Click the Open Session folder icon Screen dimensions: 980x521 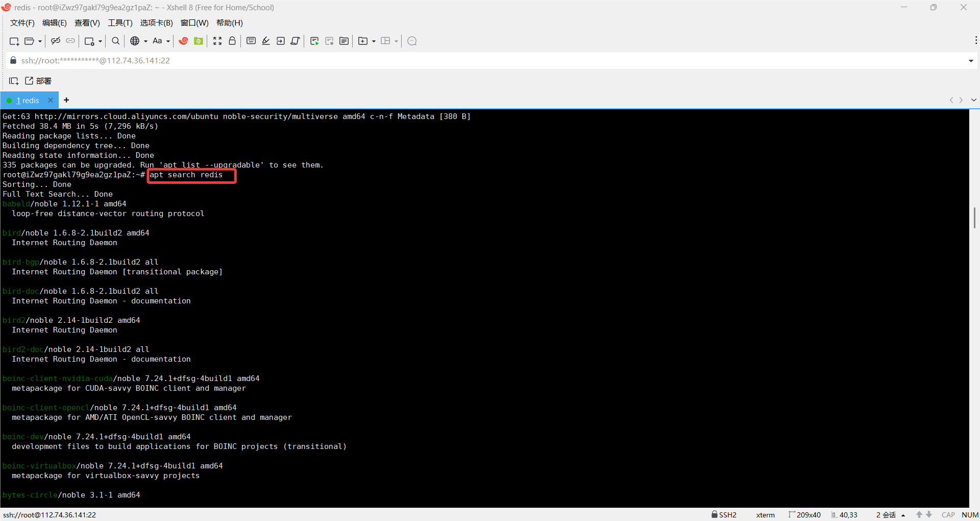30,41
